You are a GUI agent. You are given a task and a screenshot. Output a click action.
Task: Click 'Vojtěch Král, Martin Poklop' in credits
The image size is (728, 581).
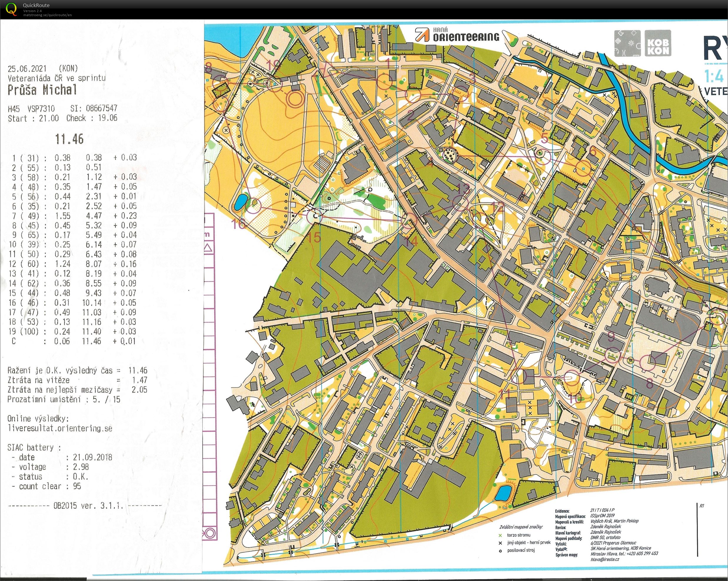coord(614,521)
